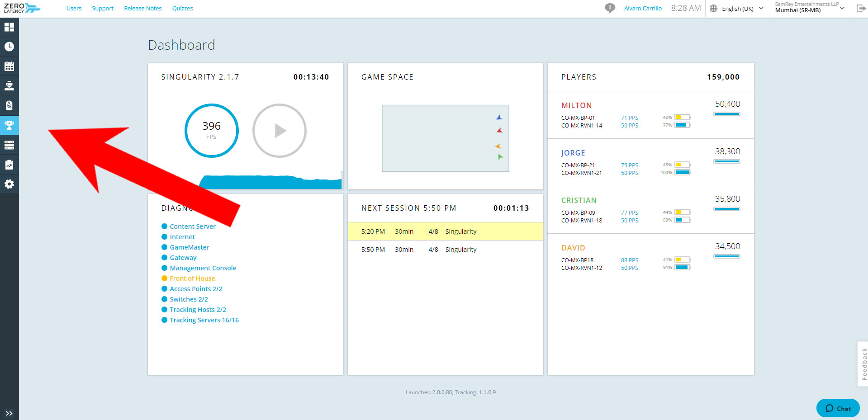This screenshot has height=420, width=868.
Task: Open the clock icon in sidebar
Action: click(9, 47)
